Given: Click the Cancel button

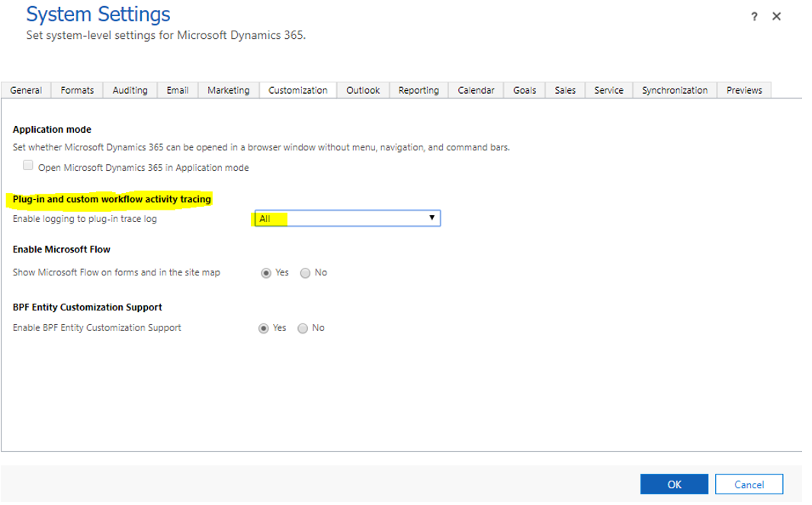Looking at the screenshot, I should click(x=749, y=484).
